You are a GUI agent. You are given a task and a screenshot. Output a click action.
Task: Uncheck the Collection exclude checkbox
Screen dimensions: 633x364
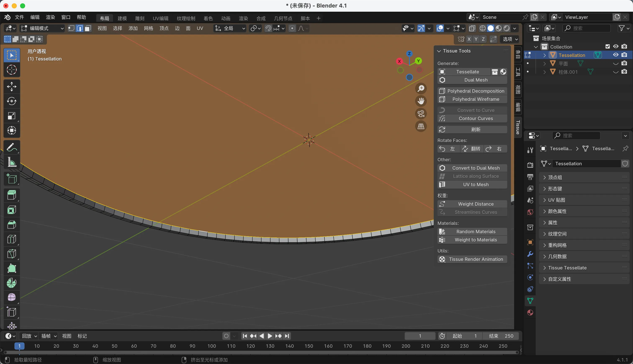[x=607, y=47]
